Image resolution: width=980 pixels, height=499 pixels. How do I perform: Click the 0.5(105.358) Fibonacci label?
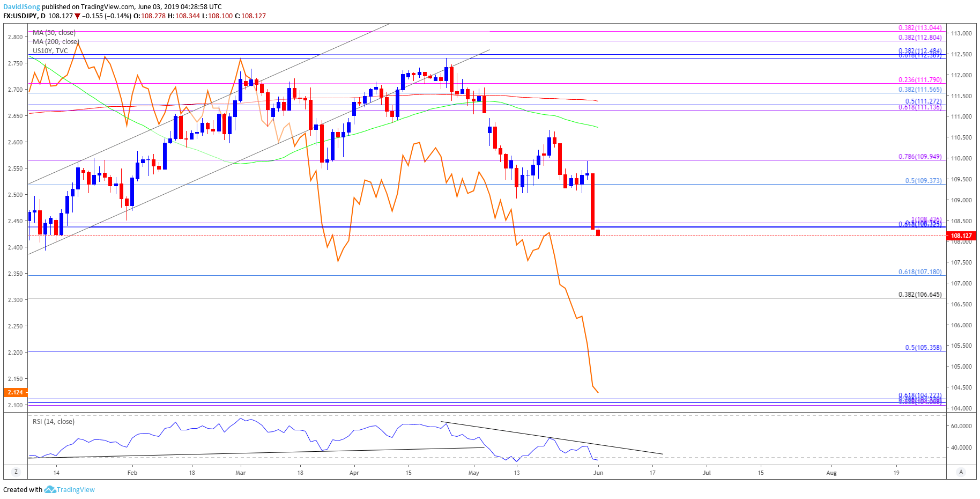[x=923, y=348]
